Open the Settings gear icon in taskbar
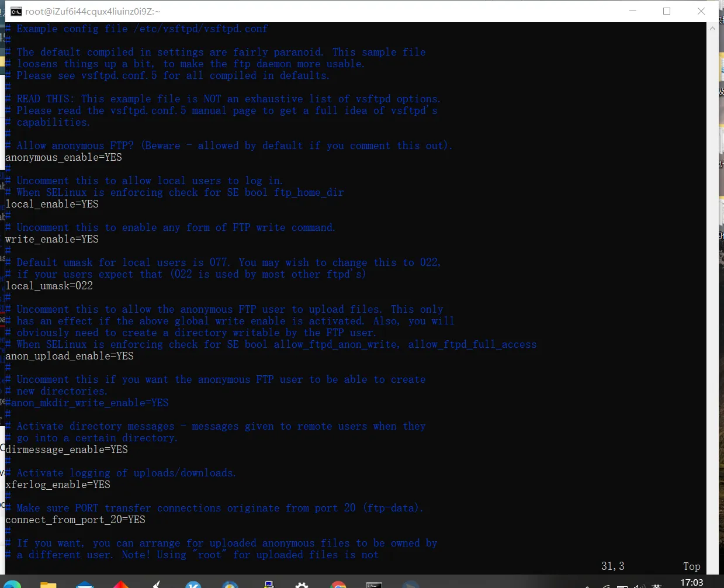 pos(302,584)
